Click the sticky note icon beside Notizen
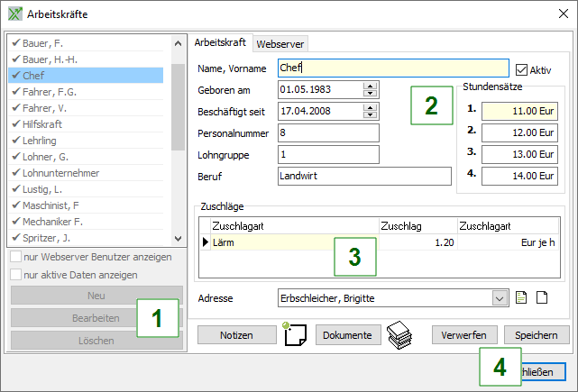The image size is (578, 392). (296, 334)
